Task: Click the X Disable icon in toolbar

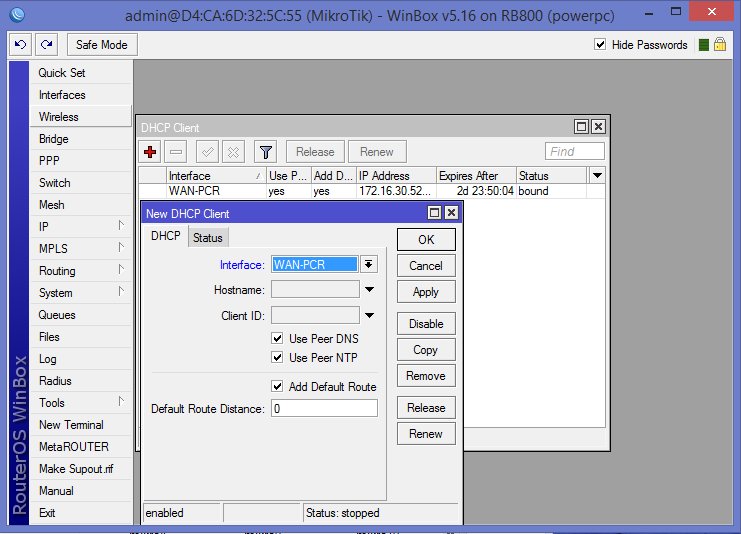Action: pyautogui.click(x=233, y=152)
